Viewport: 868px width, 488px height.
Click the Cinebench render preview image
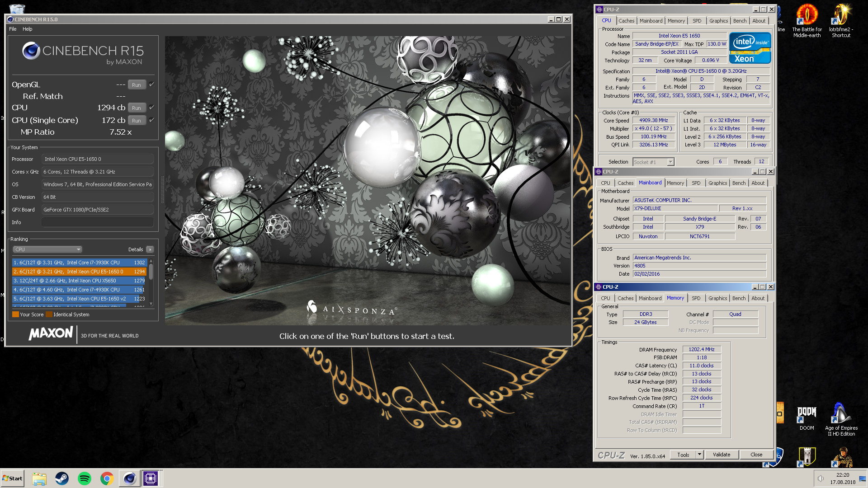point(367,181)
